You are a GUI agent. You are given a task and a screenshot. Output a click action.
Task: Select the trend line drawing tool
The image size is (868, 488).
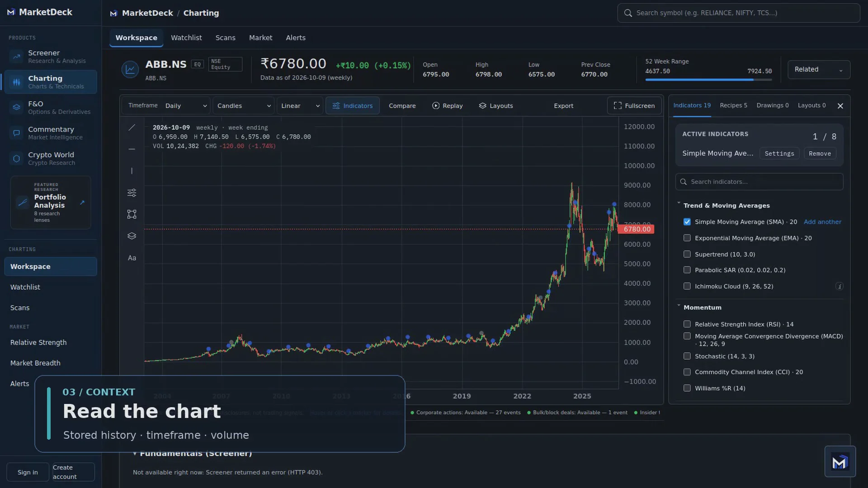[x=132, y=128]
